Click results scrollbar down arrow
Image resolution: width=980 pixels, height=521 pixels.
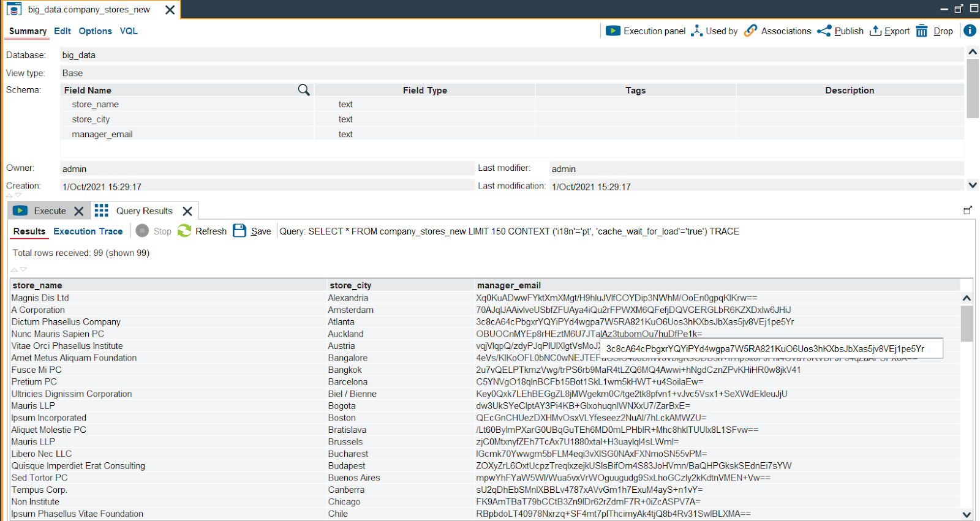(x=967, y=514)
